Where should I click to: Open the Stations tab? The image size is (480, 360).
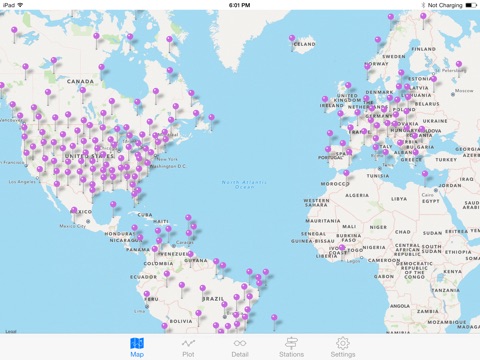[x=291, y=348]
